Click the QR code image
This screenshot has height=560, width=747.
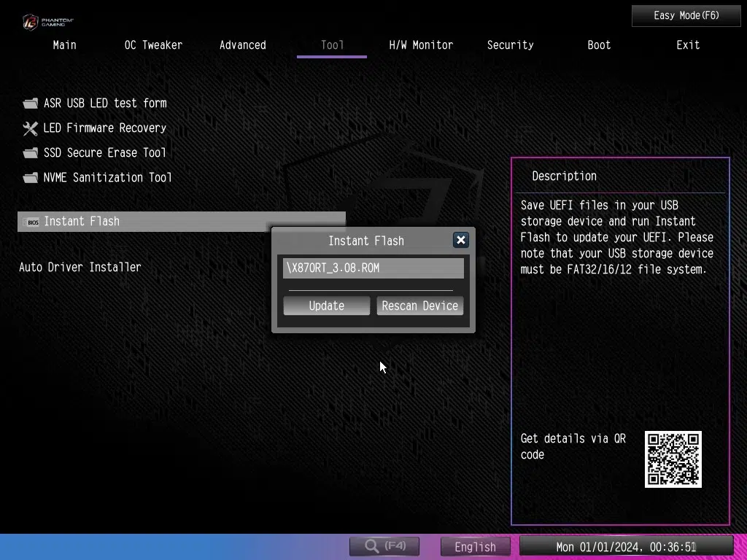[x=673, y=459]
